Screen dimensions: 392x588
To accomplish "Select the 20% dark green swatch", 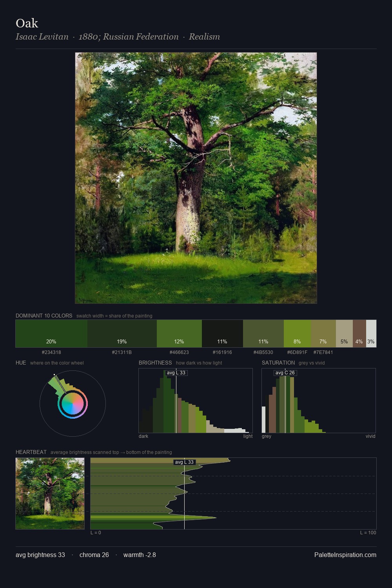I will 51,334.
